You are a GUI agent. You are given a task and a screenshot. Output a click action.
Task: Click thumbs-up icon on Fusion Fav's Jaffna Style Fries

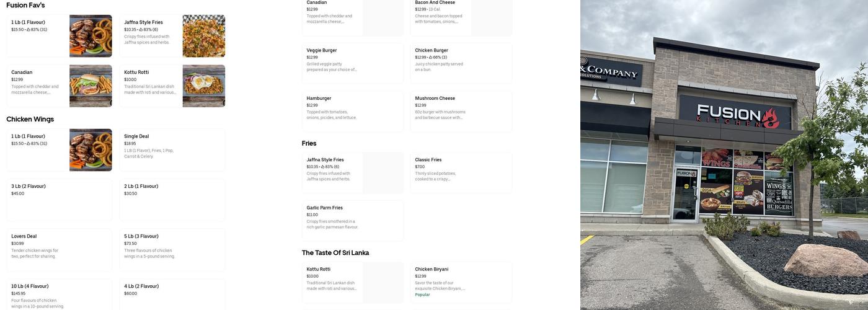click(x=141, y=30)
